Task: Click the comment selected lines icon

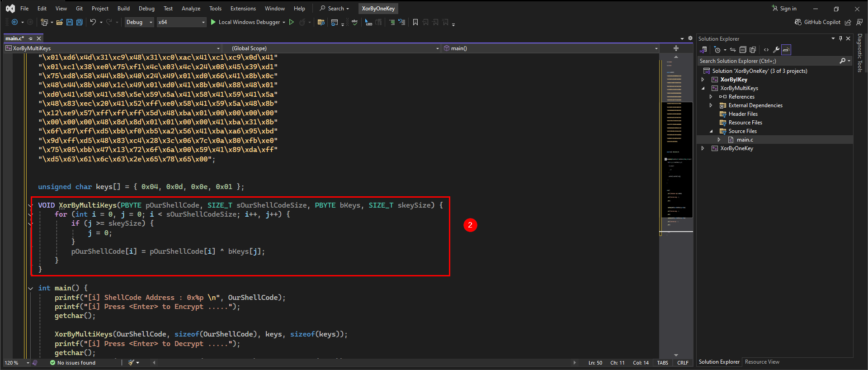Action: point(392,22)
